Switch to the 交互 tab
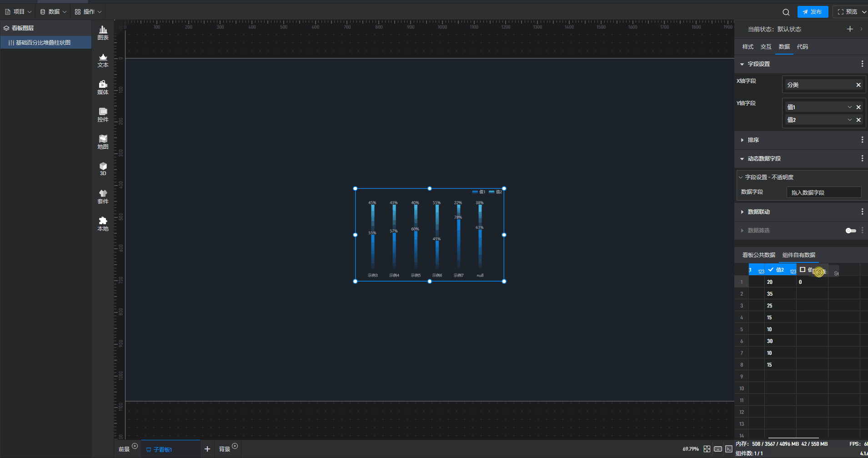 click(x=766, y=47)
